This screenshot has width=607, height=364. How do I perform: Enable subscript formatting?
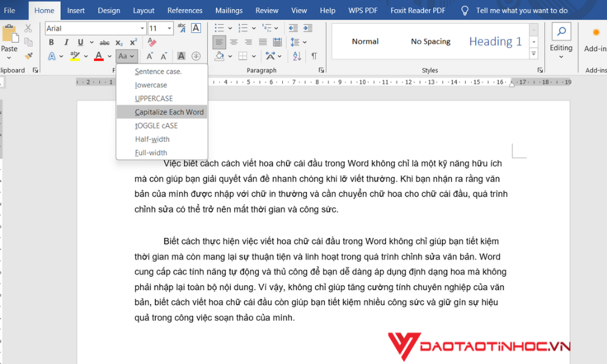(x=119, y=42)
